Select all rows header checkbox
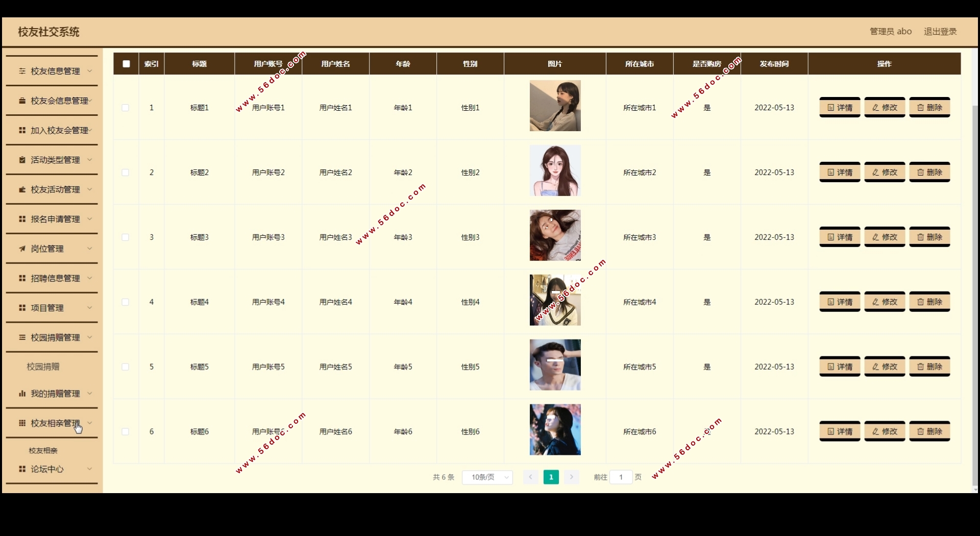This screenshot has height=536, width=980. pos(126,64)
